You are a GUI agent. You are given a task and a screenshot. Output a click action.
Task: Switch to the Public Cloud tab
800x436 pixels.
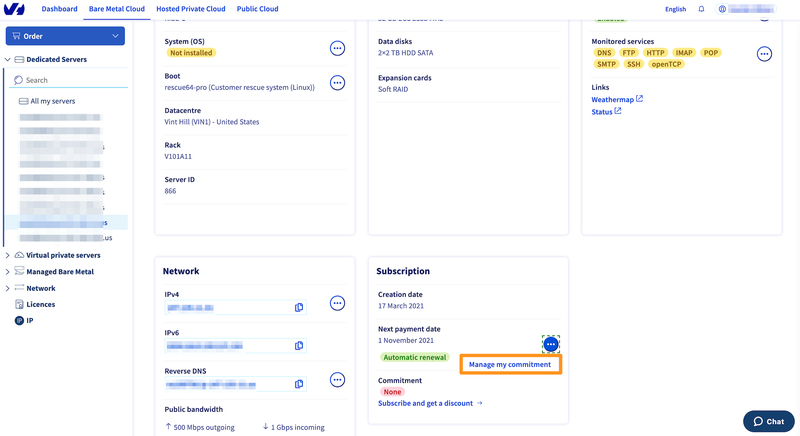click(x=258, y=9)
